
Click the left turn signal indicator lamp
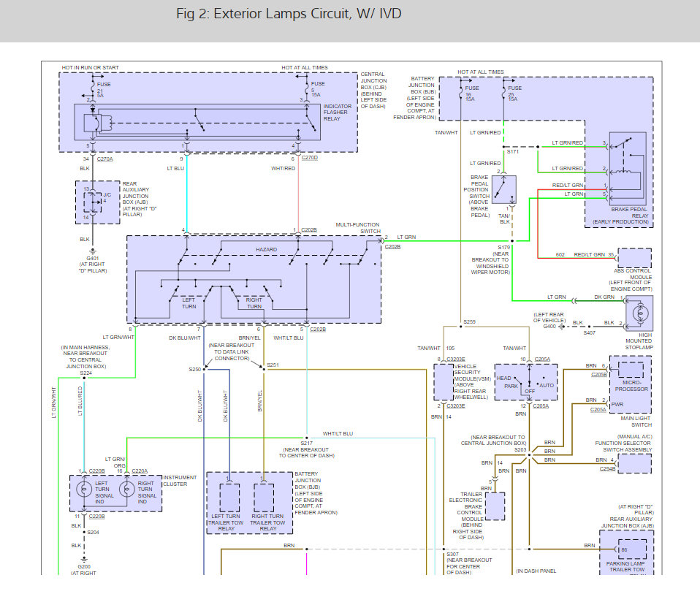click(x=84, y=490)
